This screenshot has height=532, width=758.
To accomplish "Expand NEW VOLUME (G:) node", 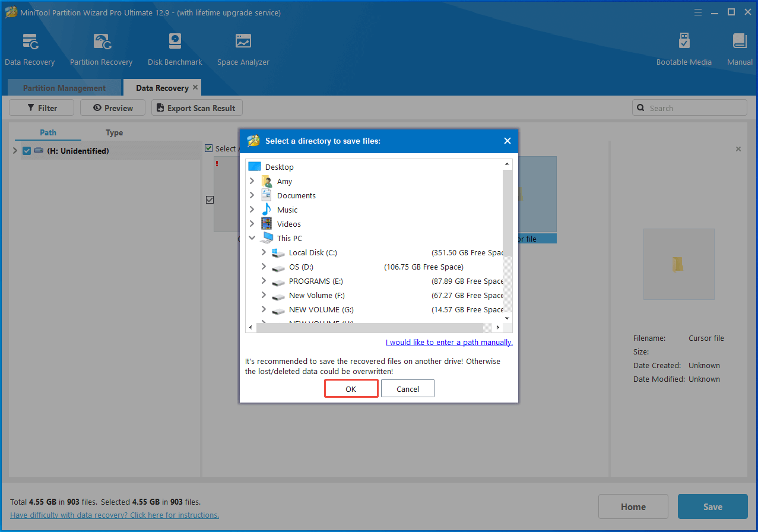I will click(264, 309).
